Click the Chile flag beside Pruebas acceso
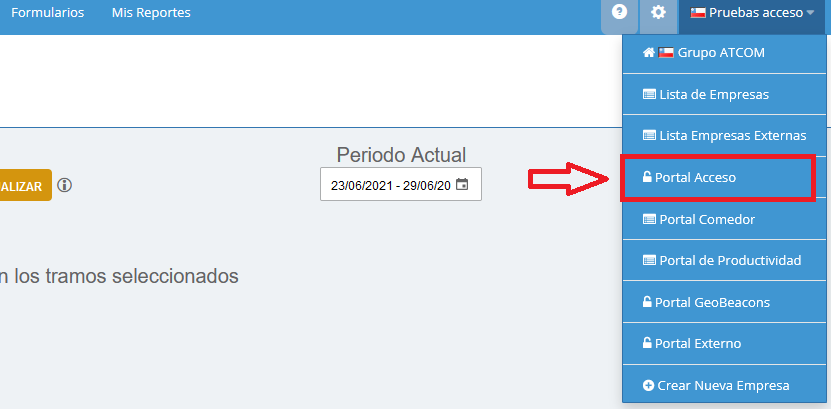 [697, 13]
